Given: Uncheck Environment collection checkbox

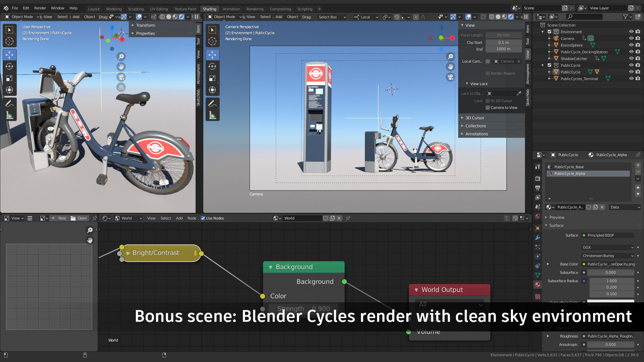Looking at the screenshot, I should [549, 32].
